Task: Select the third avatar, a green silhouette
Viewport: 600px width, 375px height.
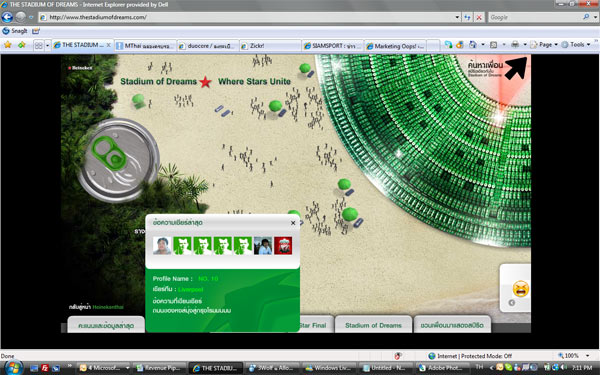Action: click(203, 246)
